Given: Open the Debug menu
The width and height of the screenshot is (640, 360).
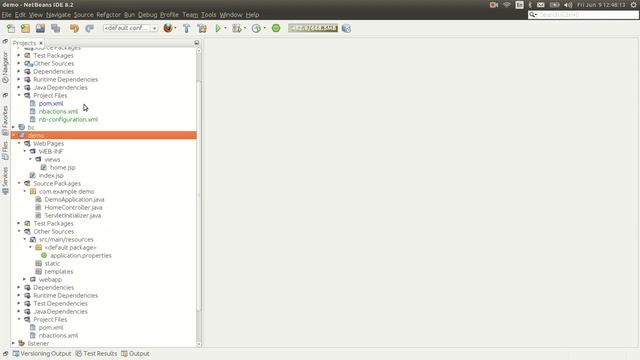Looking at the screenshot, I should (147, 15).
